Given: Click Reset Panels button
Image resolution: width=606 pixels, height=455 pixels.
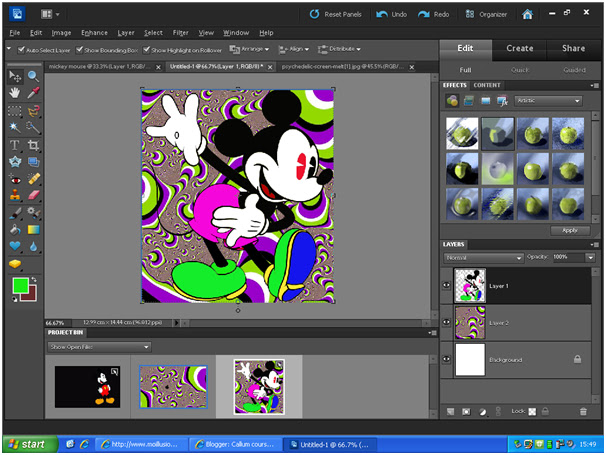Looking at the screenshot, I should coord(335,14).
